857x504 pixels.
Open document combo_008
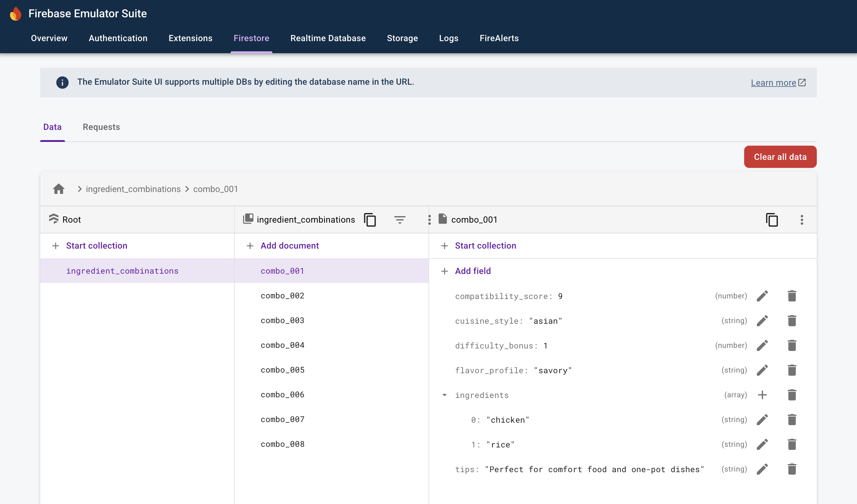(x=331, y=444)
